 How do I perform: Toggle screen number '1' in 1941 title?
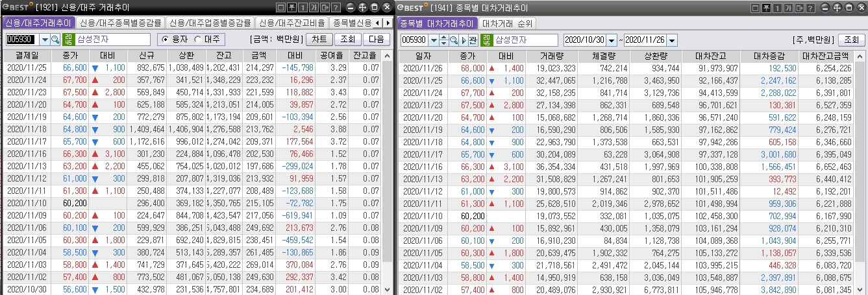777,8
